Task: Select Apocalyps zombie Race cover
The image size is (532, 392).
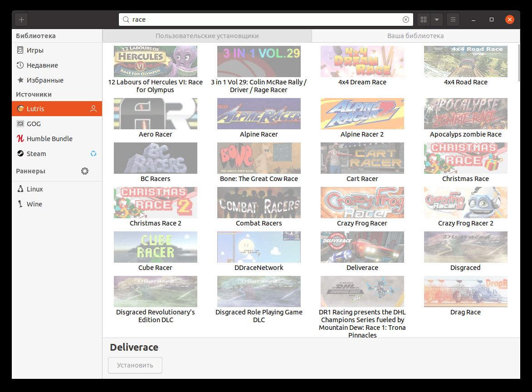Action: click(465, 114)
